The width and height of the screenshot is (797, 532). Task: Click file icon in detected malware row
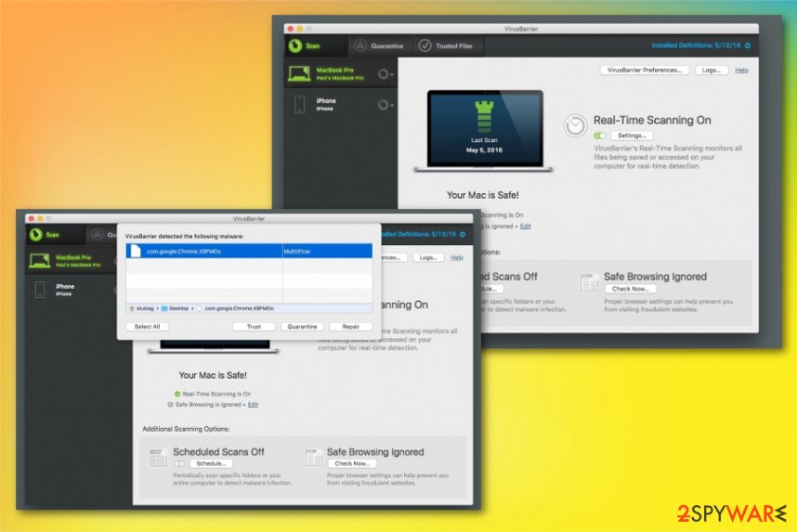coord(136,251)
